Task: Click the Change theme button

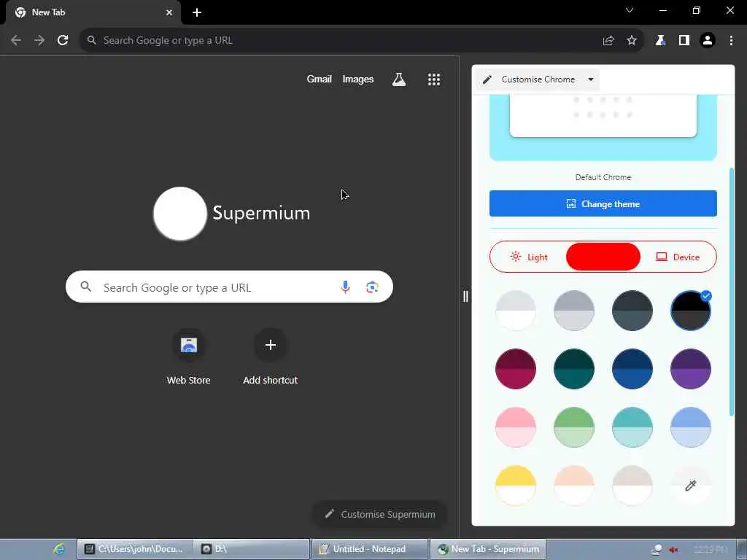Action: (x=603, y=203)
